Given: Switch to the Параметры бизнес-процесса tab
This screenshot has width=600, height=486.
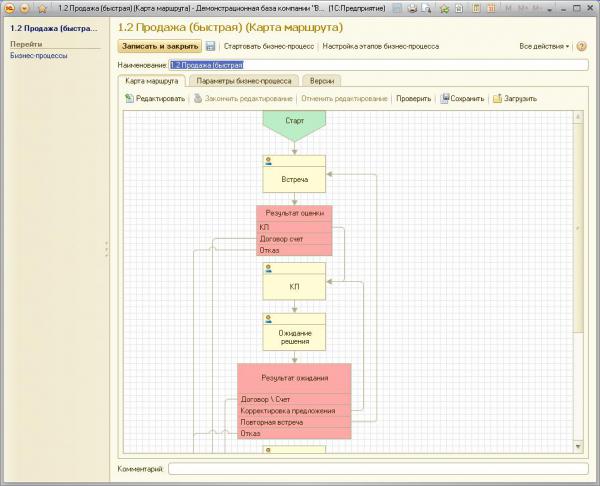Looking at the screenshot, I should [244, 79].
